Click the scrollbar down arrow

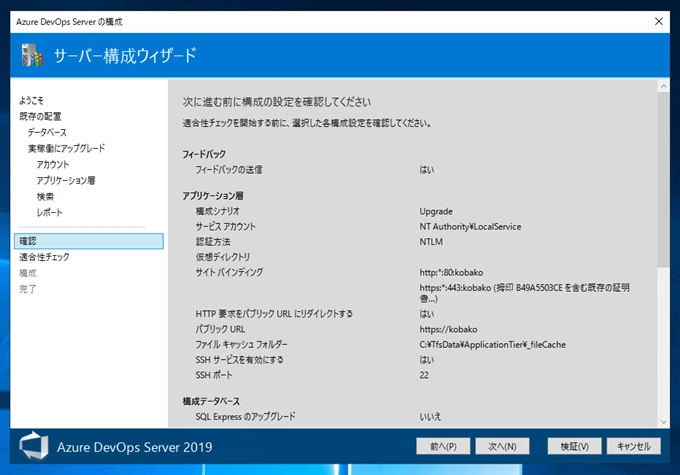(x=664, y=422)
